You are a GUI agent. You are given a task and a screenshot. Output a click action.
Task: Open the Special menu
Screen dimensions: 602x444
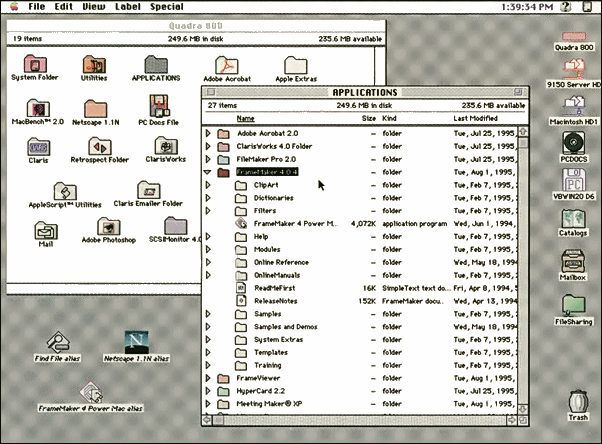tap(167, 7)
